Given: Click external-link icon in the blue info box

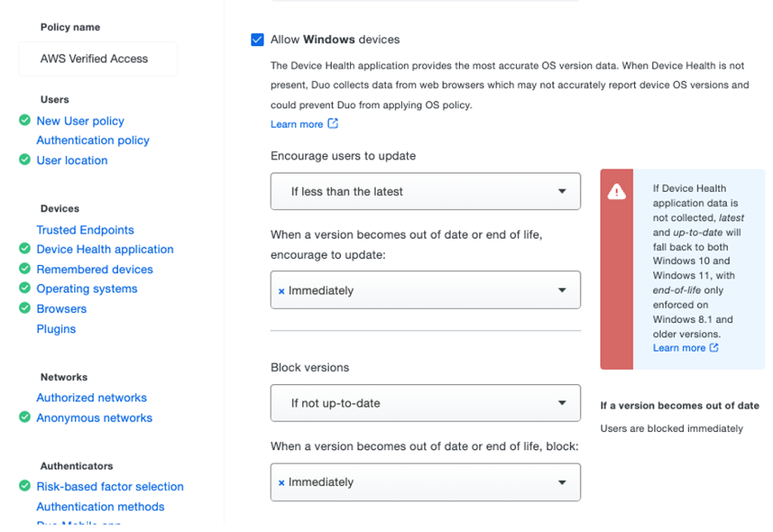Looking at the screenshot, I should (x=714, y=348).
